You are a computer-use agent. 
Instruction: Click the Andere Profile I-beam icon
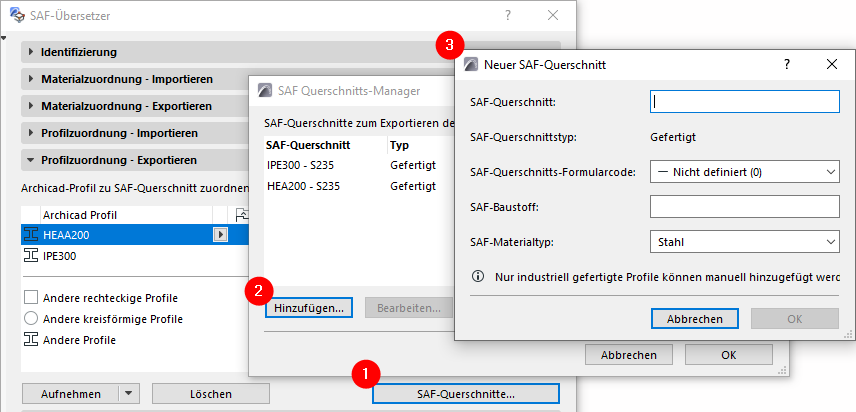tap(30, 340)
